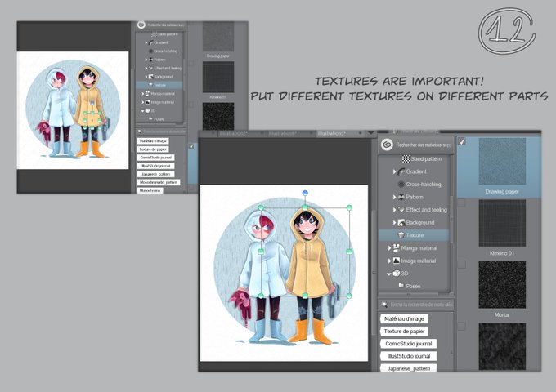This screenshot has width=556, height=392.
Task: Click the Manga material icon in the front window
Action: coord(396,248)
